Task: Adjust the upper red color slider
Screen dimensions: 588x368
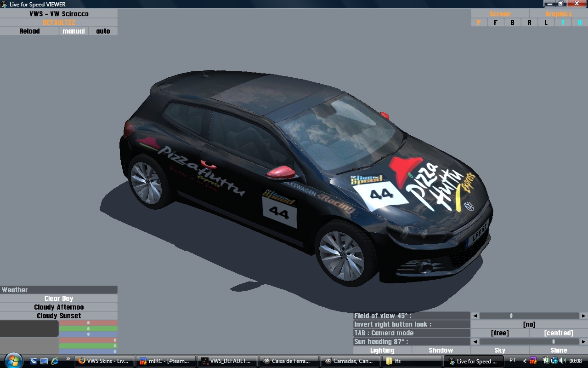Action: (x=88, y=323)
